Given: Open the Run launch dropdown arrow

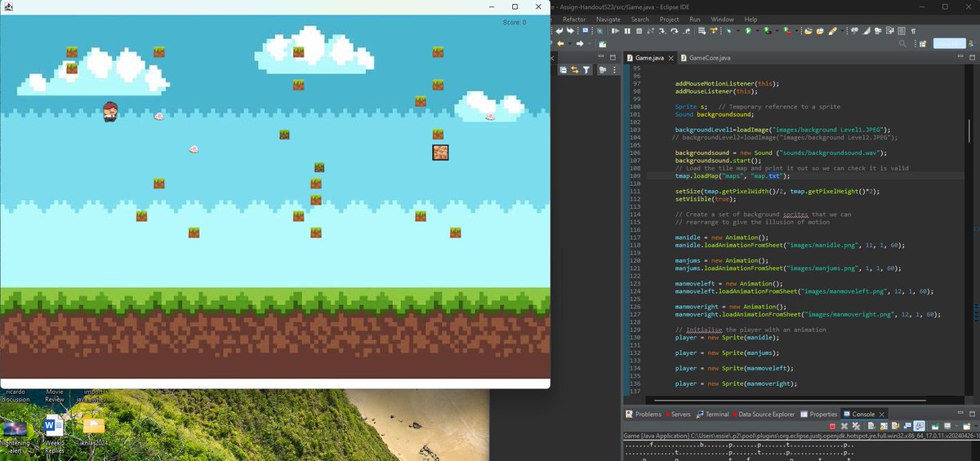Looking at the screenshot, I should pos(757,30).
